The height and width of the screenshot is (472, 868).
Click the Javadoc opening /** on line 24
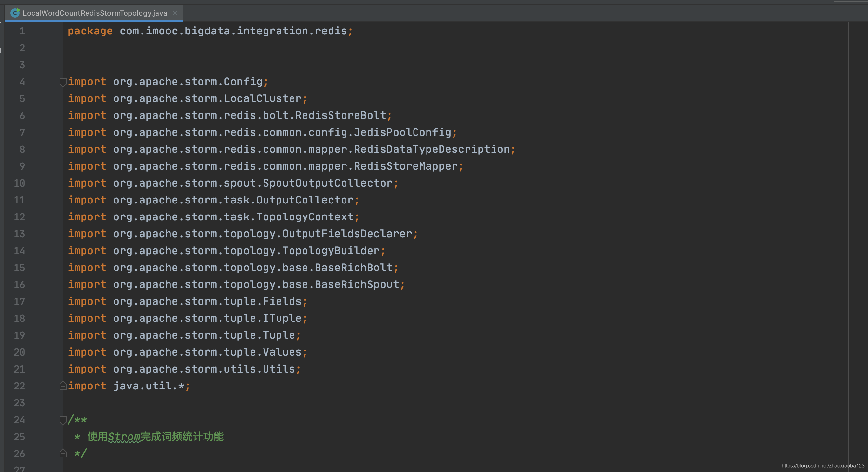click(77, 420)
